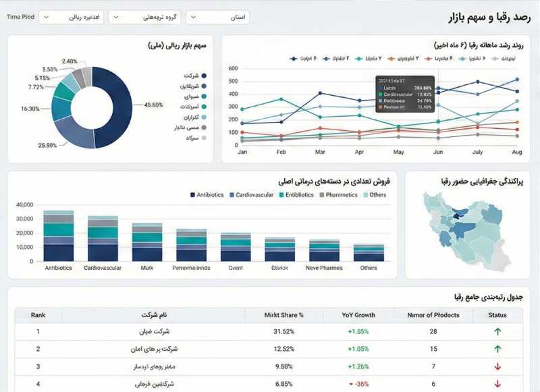Viewport: 540px width, 392px height.
Task: Click the Antibiotics stacked bar in the chart
Action: (59, 236)
